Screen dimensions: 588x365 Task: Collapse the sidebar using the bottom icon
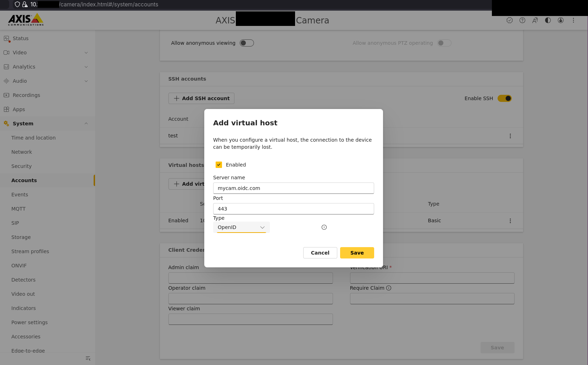click(88, 359)
